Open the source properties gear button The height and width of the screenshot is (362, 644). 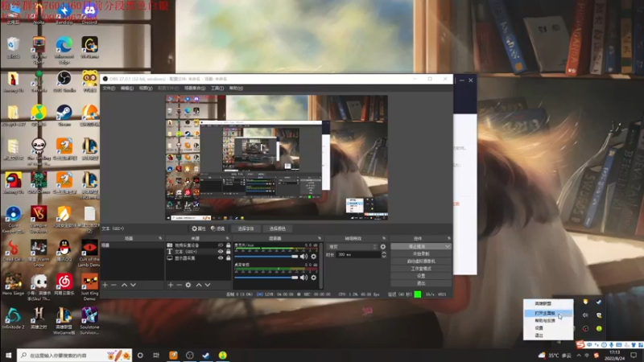click(199, 228)
